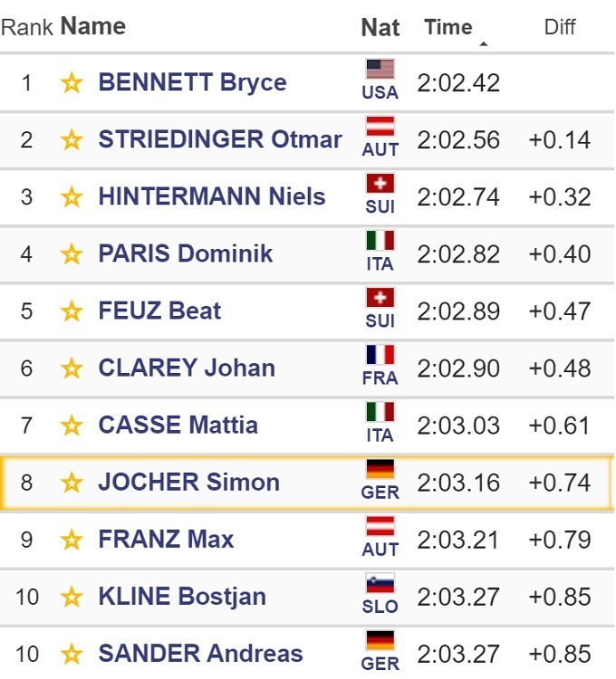Click the Italy flag next to PARIS
Screen dimensions: 616x679
click(x=380, y=242)
